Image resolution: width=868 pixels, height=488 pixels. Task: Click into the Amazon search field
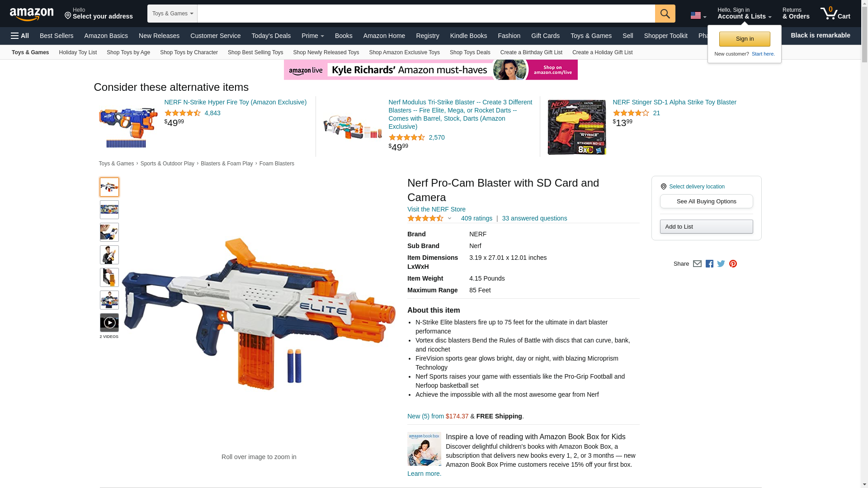click(x=426, y=14)
